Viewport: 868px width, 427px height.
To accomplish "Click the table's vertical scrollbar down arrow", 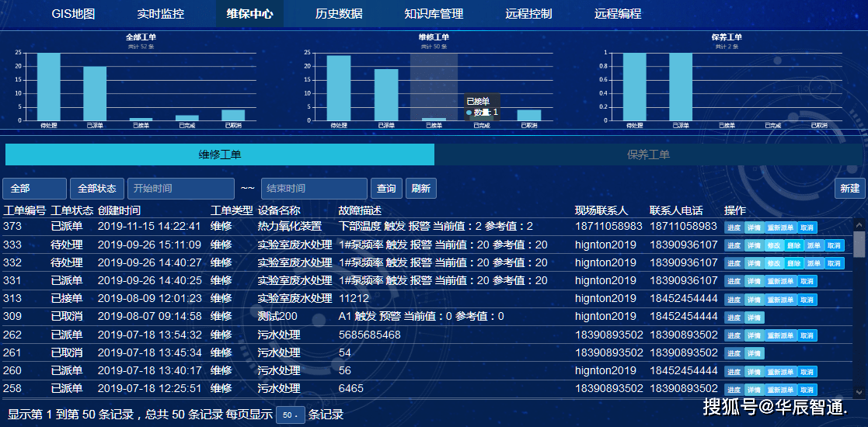I will pyautogui.click(x=859, y=392).
